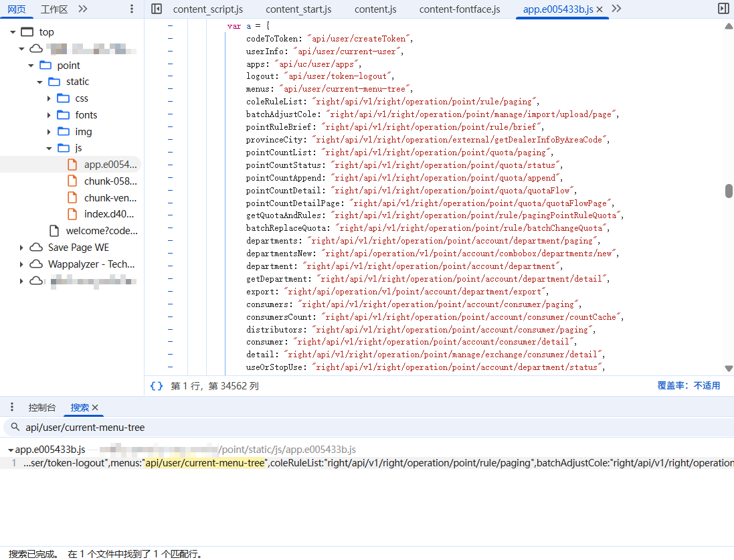Click the welcome?code... document icon
Viewport: 734px width, 560px height.
coord(54,231)
